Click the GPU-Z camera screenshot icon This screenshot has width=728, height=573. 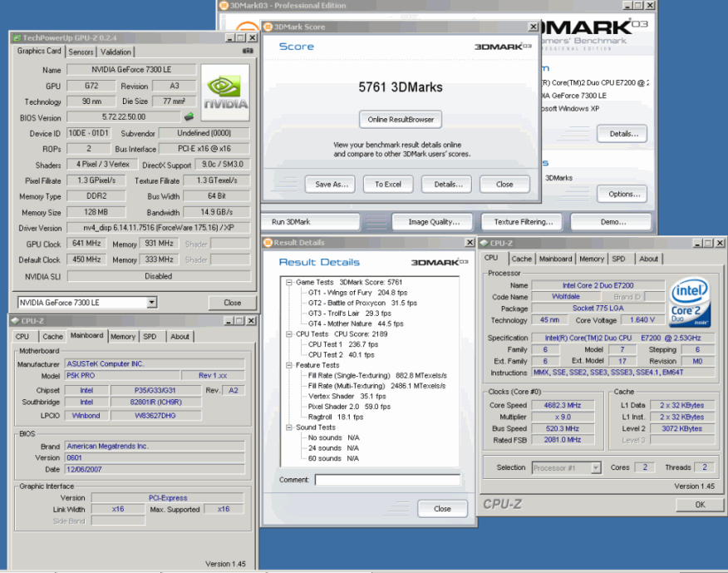(x=248, y=51)
